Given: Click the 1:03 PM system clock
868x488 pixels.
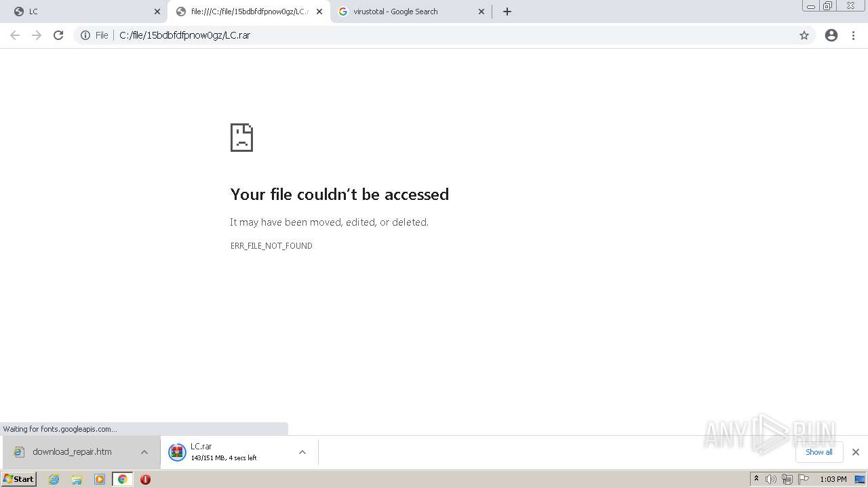Looking at the screenshot, I should [x=833, y=479].
